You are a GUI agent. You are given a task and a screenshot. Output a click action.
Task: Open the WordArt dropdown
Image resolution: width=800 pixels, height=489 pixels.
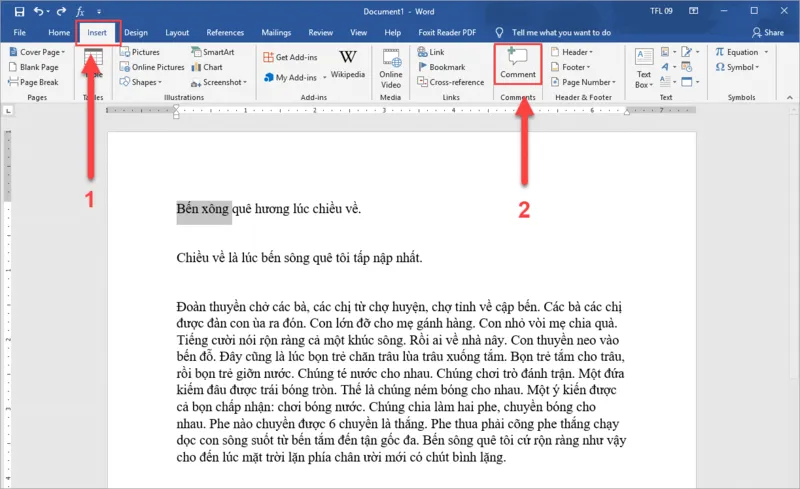[668, 67]
